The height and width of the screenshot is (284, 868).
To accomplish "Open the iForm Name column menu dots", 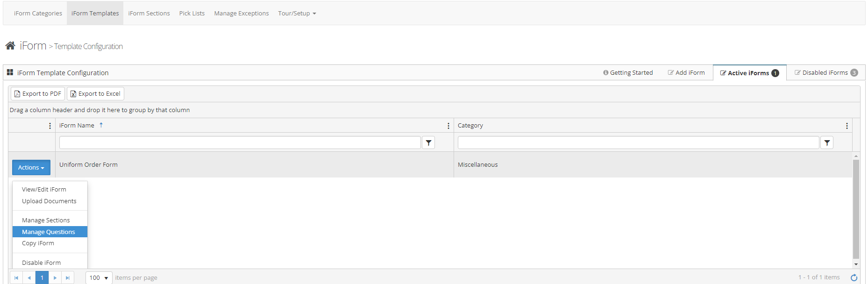I will coord(448,126).
